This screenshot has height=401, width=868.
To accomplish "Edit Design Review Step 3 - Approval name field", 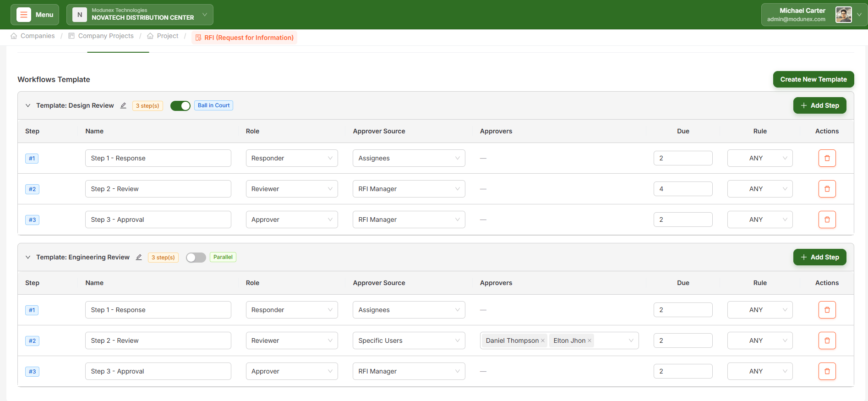I will coord(158,220).
